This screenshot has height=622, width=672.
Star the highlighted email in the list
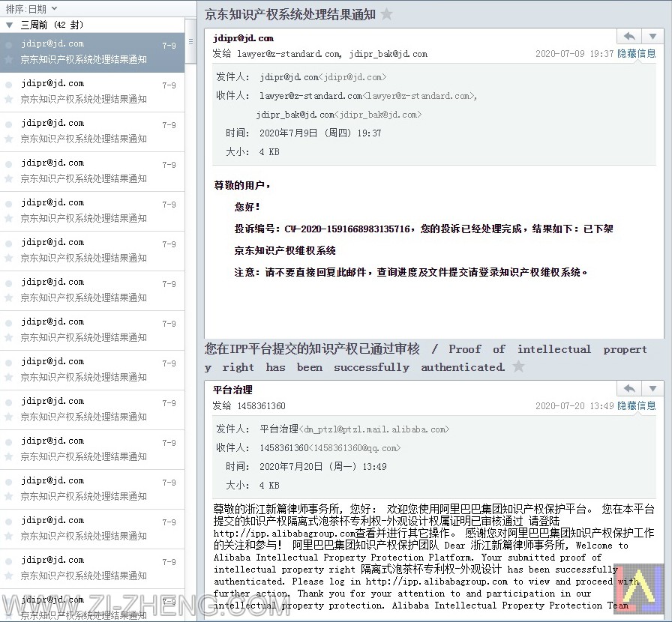(x=8, y=59)
